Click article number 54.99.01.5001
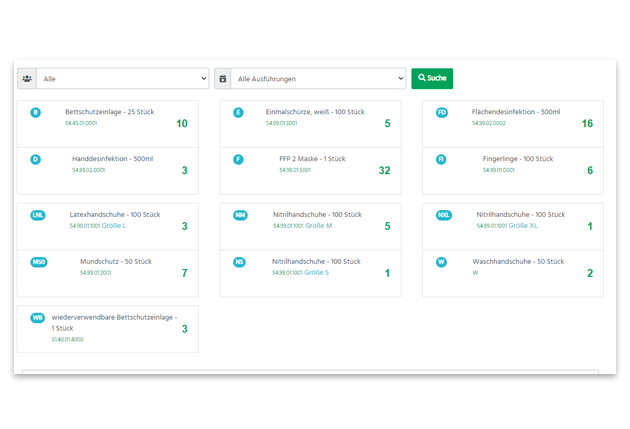The width and height of the screenshot is (630, 429). point(295,170)
